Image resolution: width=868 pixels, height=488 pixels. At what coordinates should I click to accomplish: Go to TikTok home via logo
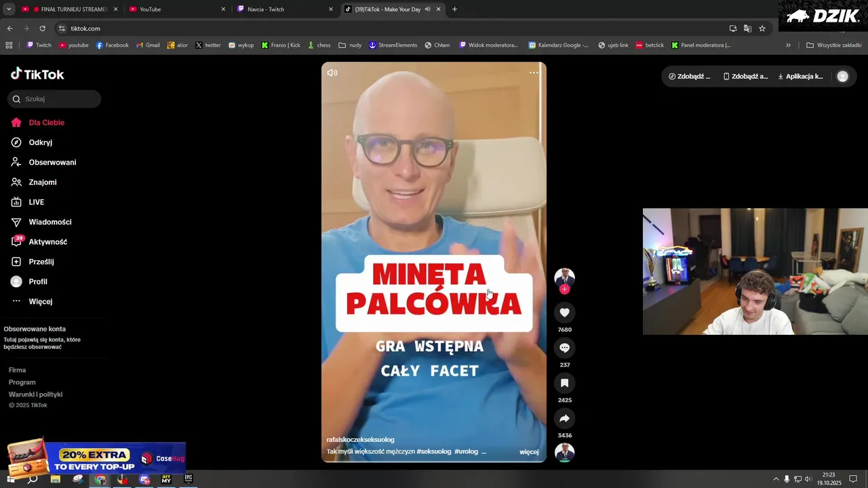37,74
